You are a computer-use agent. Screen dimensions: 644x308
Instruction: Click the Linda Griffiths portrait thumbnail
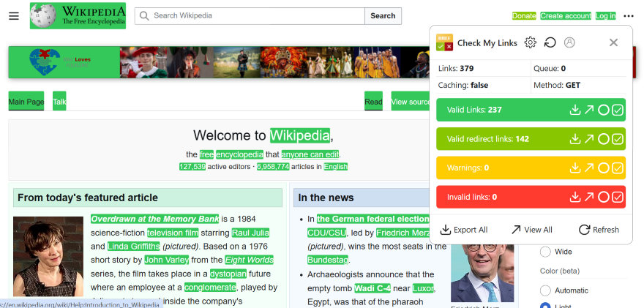(x=48, y=257)
